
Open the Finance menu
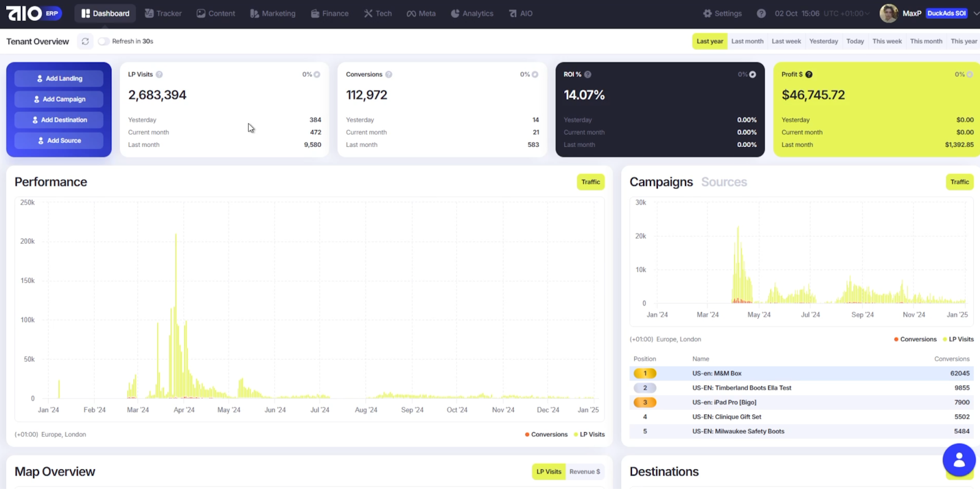pos(330,13)
